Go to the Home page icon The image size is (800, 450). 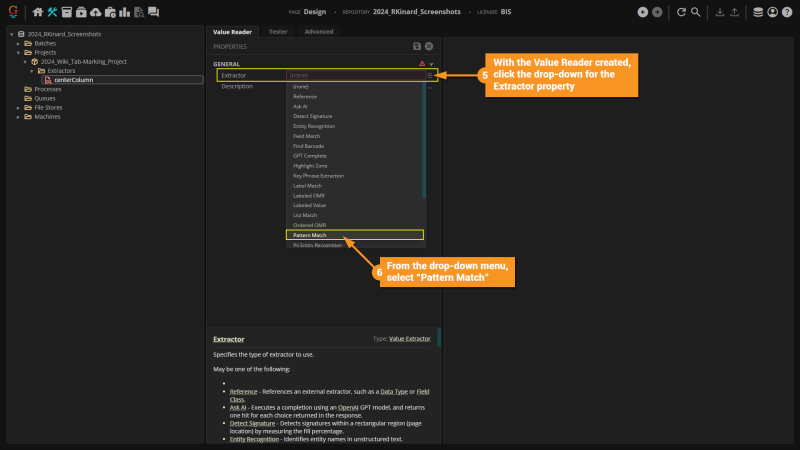point(38,12)
